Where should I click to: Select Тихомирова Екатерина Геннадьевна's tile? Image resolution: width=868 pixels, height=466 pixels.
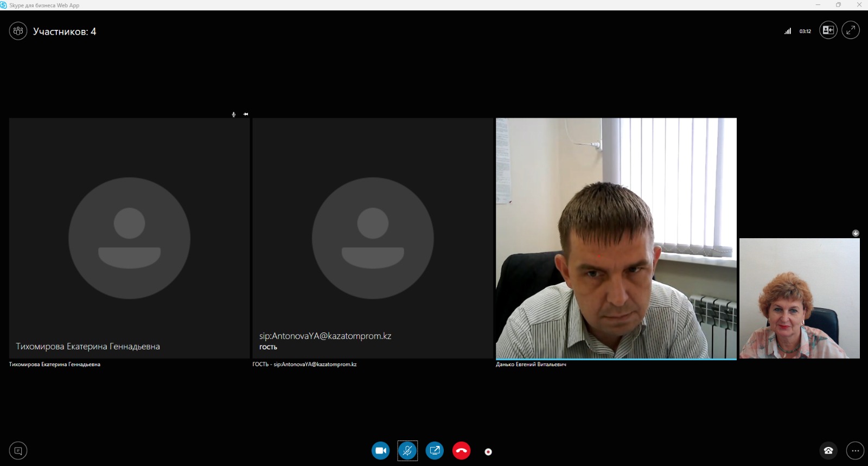click(x=129, y=238)
